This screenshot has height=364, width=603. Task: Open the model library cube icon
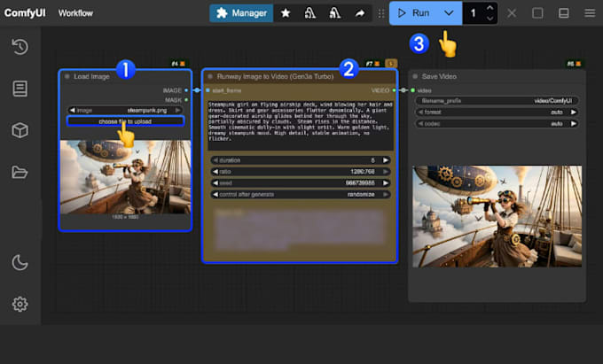point(20,130)
